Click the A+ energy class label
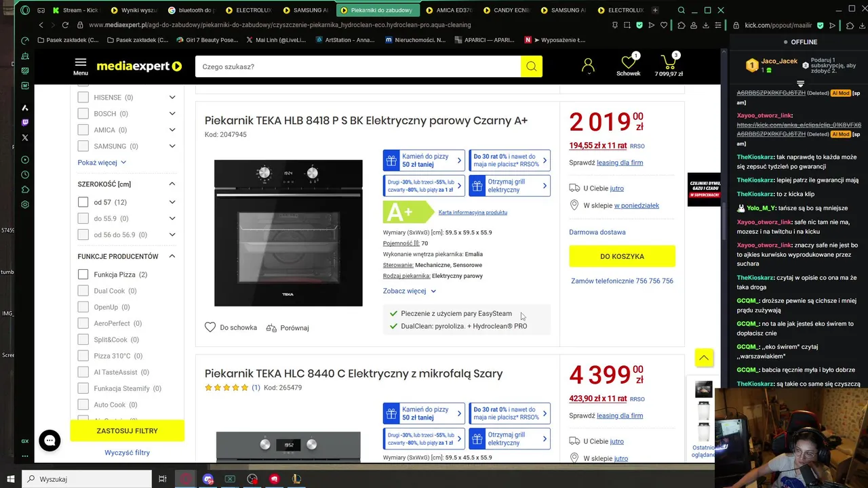 coord(408,212)
